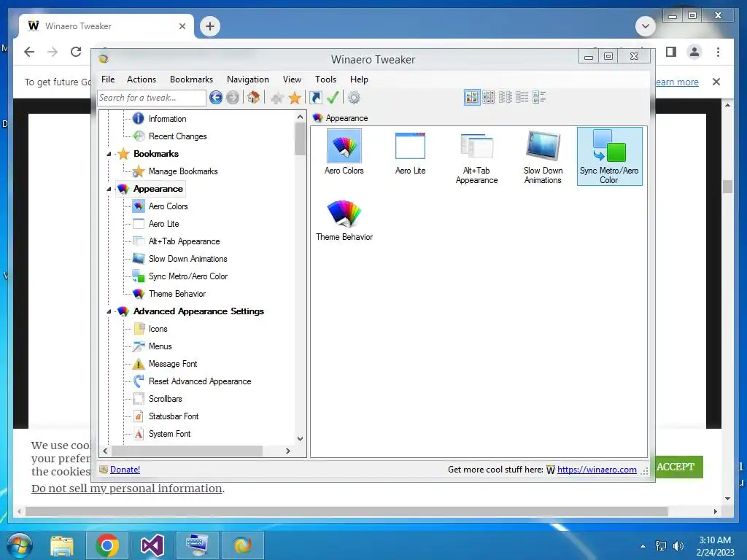Viewport: 747px width, 560px height.
Task: Open Chrome three-dot menu
Action: (x=718, y=52)
